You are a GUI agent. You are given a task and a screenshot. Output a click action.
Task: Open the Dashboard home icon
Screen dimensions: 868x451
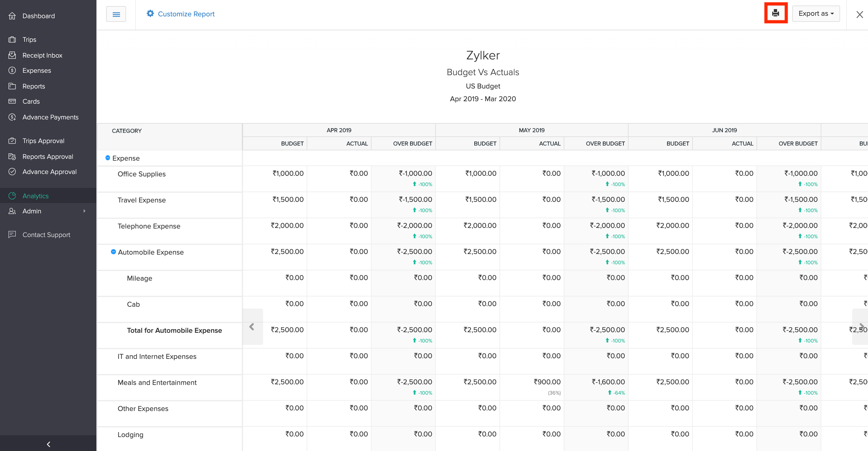tap(12, 16)
